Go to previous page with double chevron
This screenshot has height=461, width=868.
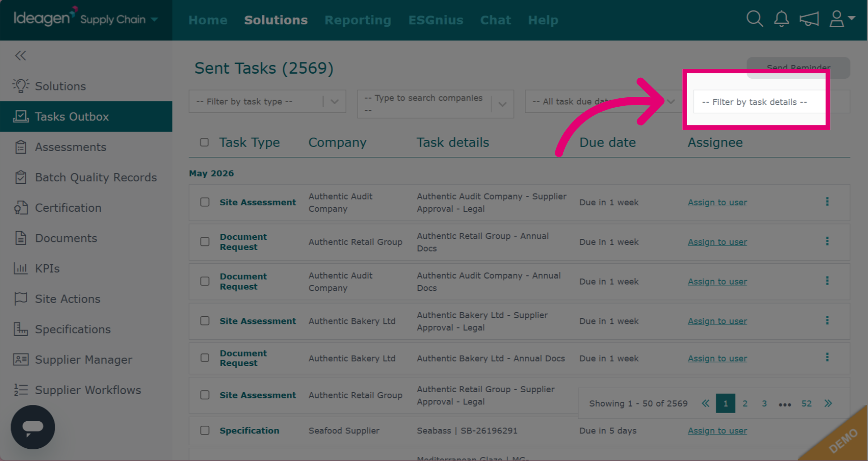coord(705,403)
